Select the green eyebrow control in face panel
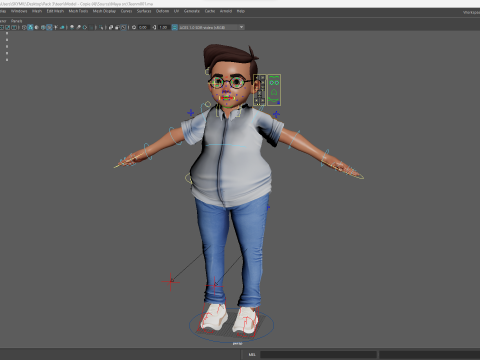The image size is (480, 360). (x=274, y=77)
